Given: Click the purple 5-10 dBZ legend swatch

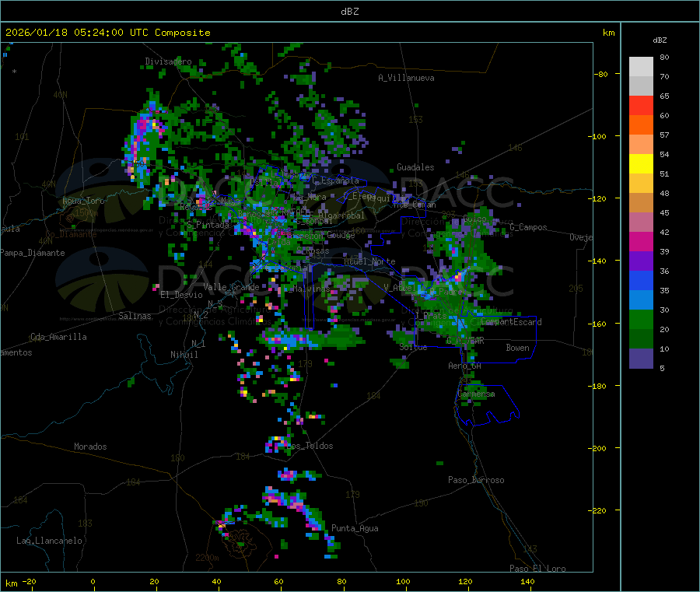Looking at the screenshot, I should [641, 359].
